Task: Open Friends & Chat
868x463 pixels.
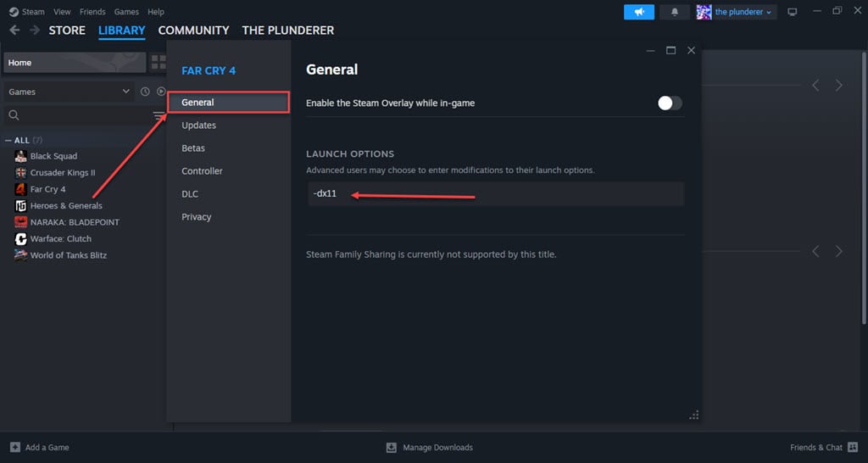Action: [x=824, y=447]
